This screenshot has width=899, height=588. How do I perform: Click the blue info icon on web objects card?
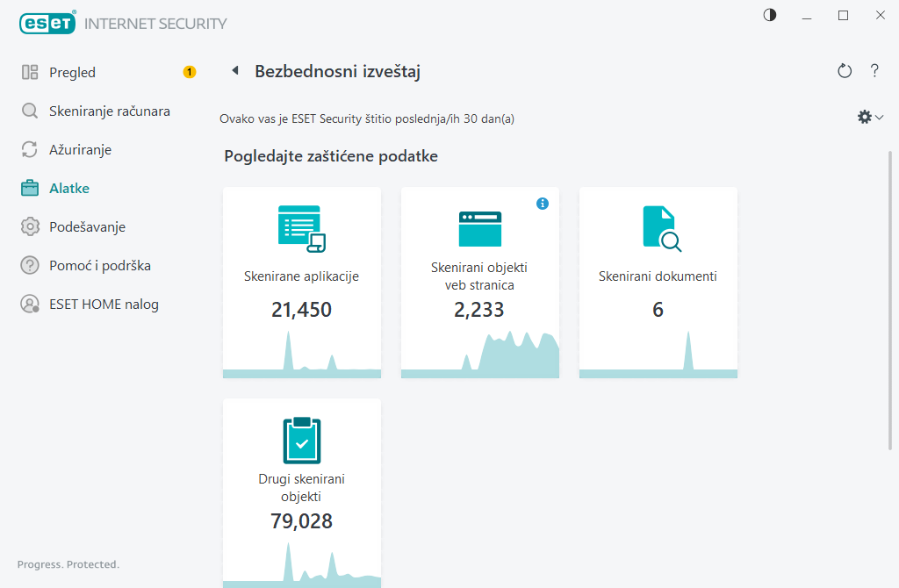[x=543, y=204]
